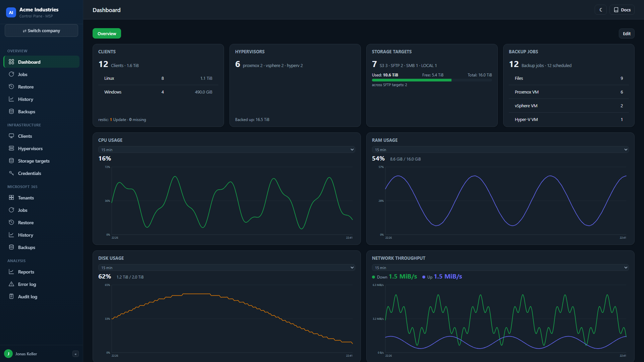Screen dimensions: 644x362
Task: Open the Network Throughput time range dropdown
Action: (500, 268)
